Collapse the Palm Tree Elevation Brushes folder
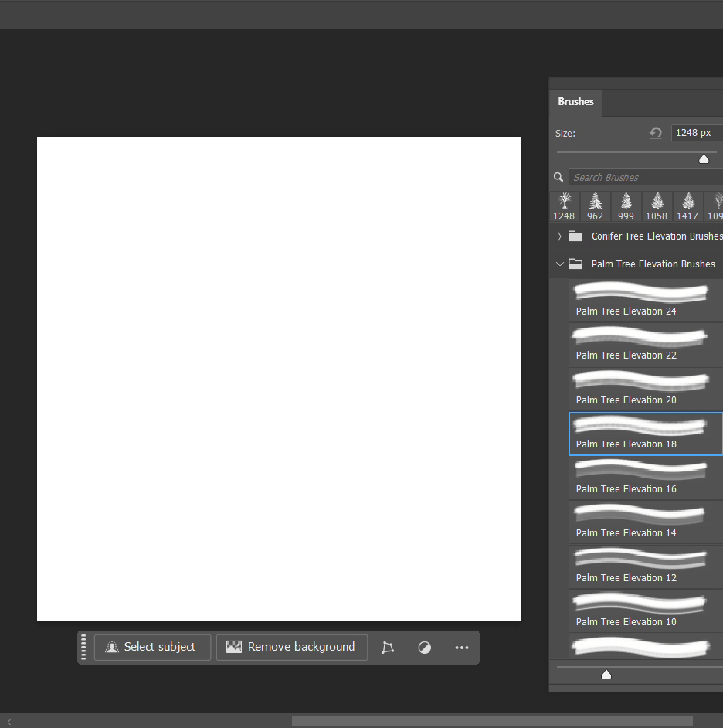Image resolution: width=723 pixels, height=728 pixels. coord(559,264)
